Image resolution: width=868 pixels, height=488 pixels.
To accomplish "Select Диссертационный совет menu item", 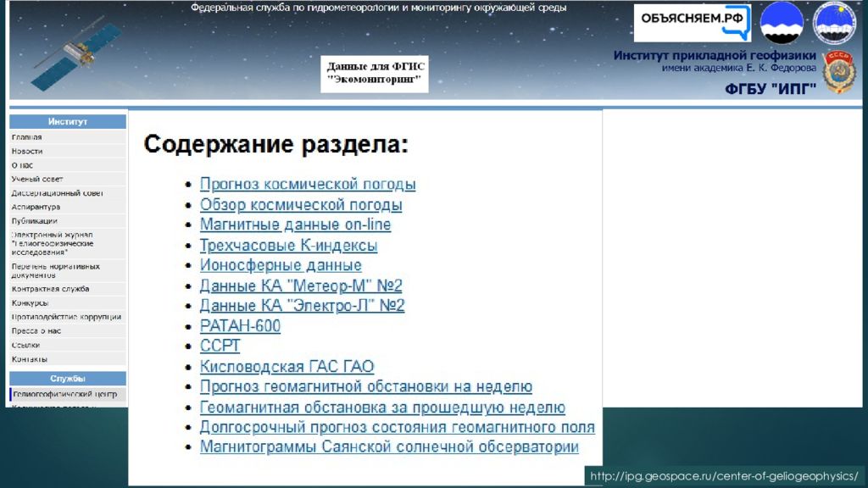I will click(x=68, y=193).
